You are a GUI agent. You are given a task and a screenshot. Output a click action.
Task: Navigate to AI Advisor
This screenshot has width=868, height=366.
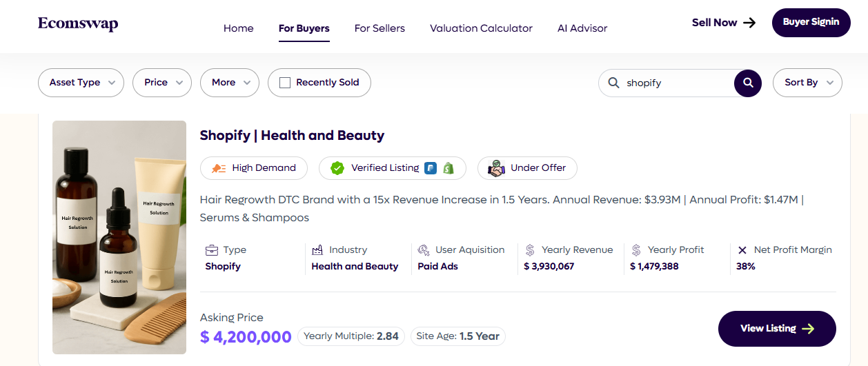582,28
